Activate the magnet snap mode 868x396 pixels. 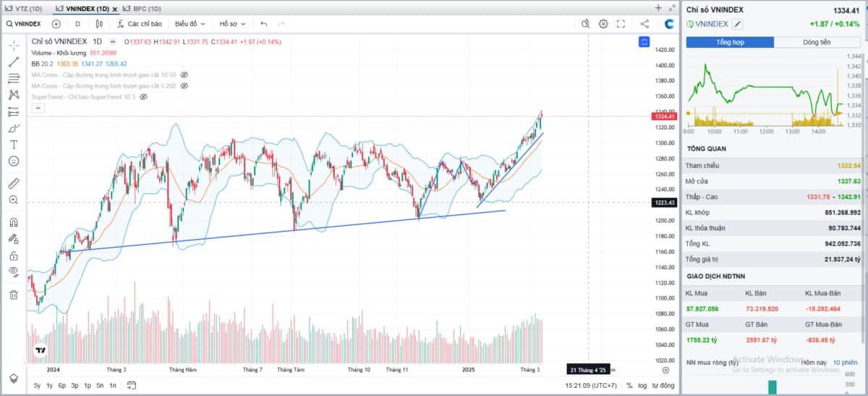[14, 222]
